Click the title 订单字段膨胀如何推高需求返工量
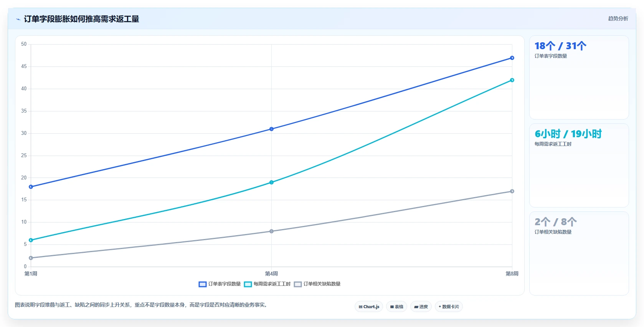This screenshot has width=644, height=327. pos(81,19)
